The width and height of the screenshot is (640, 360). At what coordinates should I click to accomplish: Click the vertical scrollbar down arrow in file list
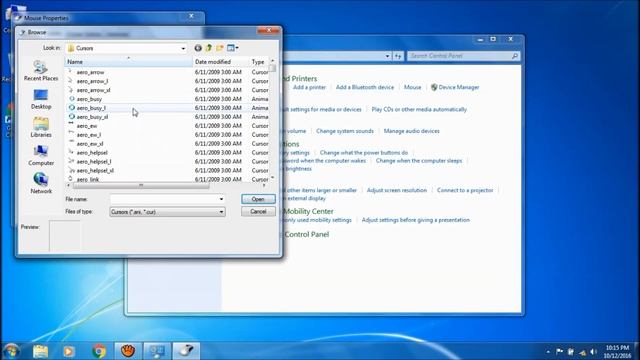272,178
